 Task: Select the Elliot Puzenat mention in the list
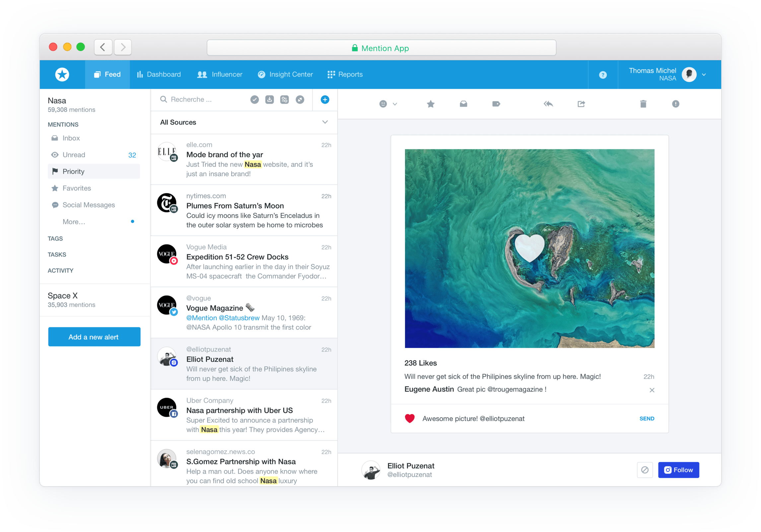(244, 364)
